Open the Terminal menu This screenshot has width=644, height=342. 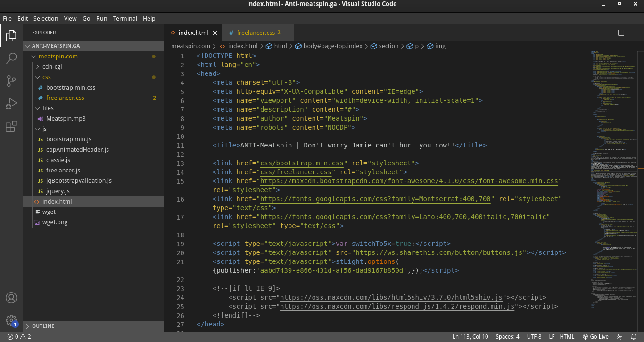tap(125, 18)
